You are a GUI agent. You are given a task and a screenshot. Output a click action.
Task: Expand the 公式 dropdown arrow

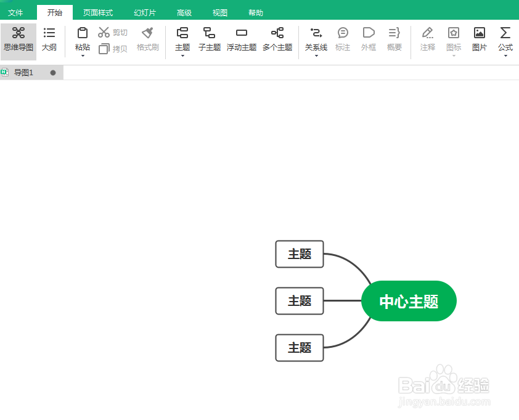(505, 56)
